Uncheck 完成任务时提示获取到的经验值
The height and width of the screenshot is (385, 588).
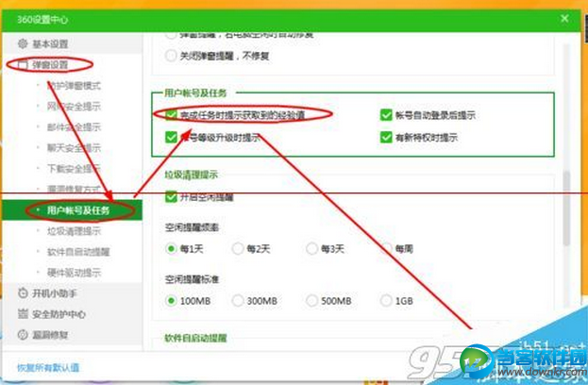[172, 115]
